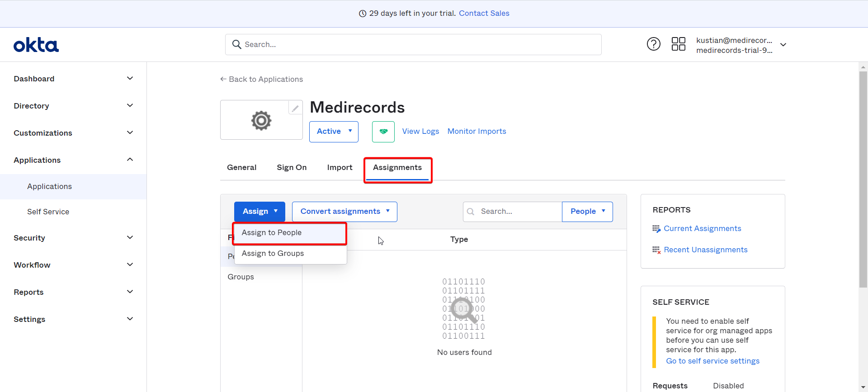
Task: Click the pencil edit logo icon
Action: pos(295,108)
